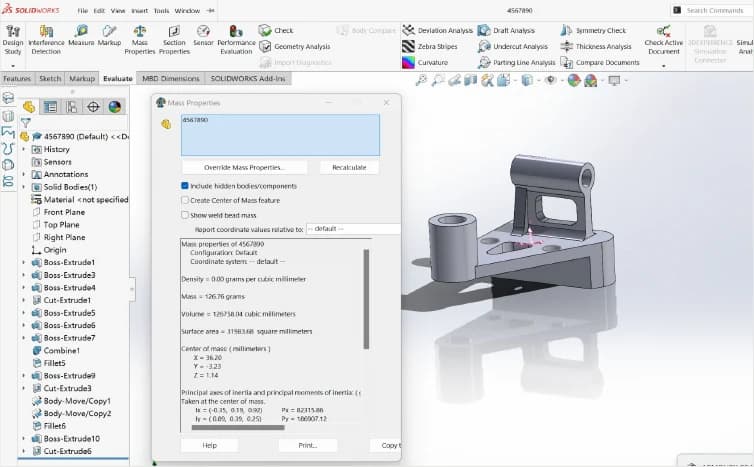
Task: Open ConfigurationManager panel tab
Action: pos(72,107)
